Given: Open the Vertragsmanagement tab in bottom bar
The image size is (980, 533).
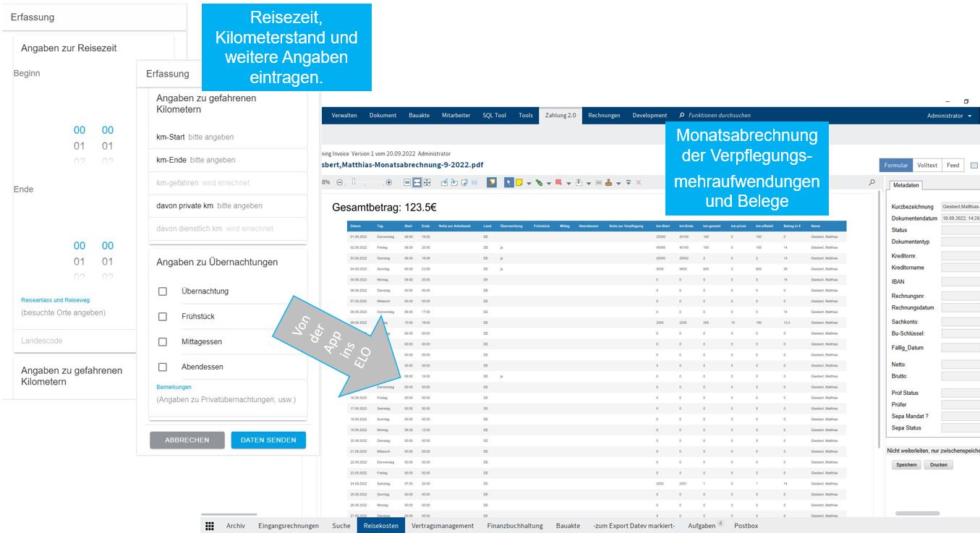Looking at the screenshot, I should (443, 526).
